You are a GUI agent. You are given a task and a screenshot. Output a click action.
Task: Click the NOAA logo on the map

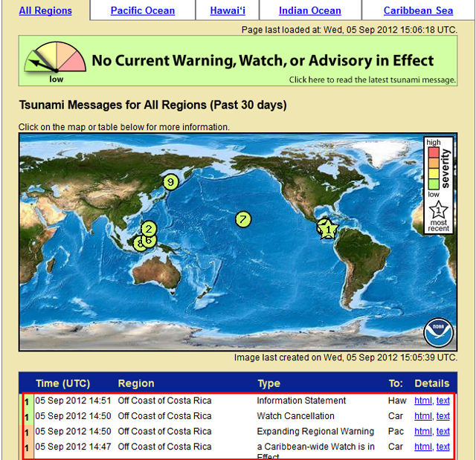[x=437, y=333]
